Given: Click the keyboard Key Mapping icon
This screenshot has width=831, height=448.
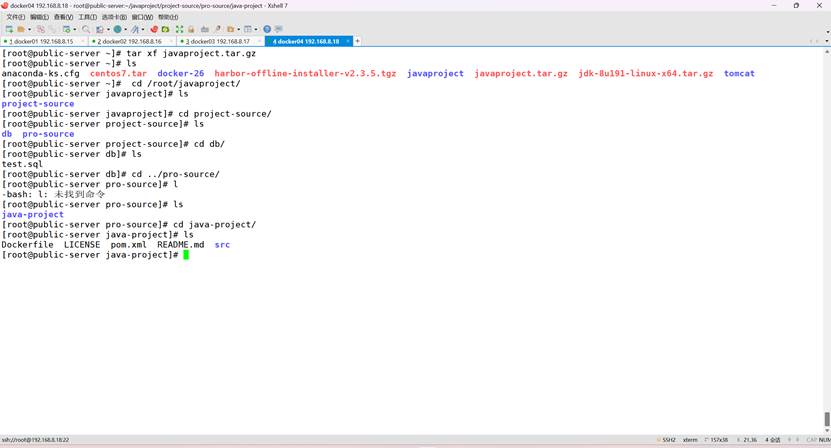Looking at the screenshot, I should tap(205, 29).
